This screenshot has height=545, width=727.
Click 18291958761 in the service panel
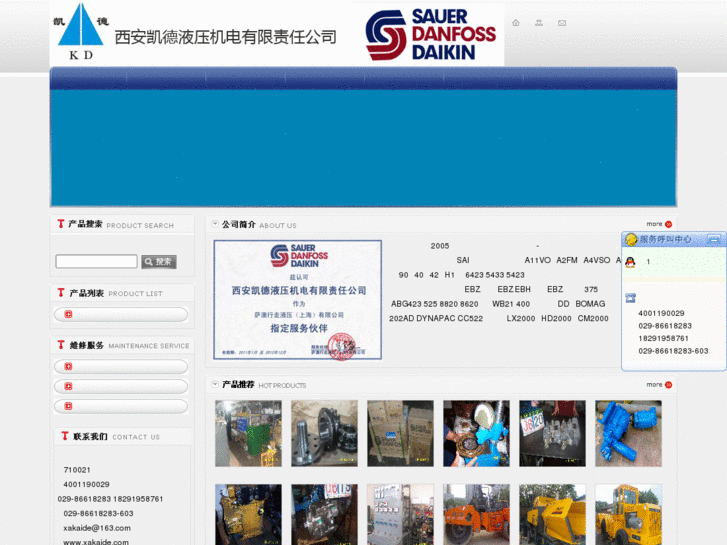click(663, 338)
